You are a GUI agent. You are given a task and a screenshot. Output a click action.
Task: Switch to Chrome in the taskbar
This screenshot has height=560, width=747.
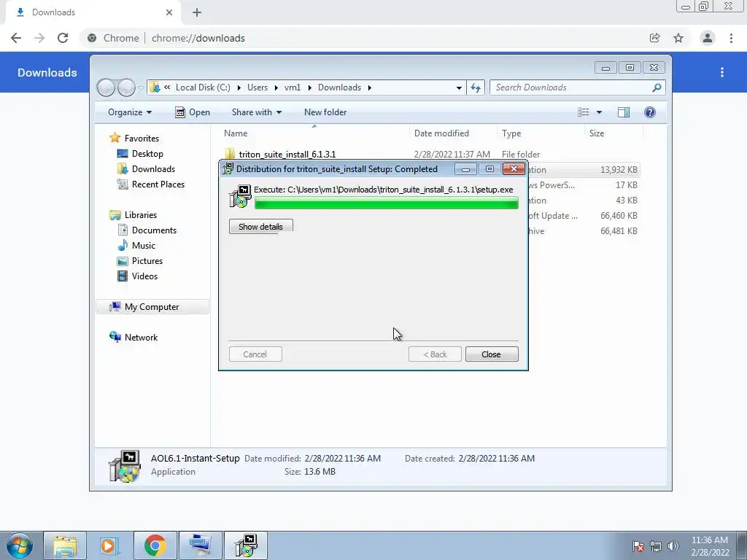point(155,545)
